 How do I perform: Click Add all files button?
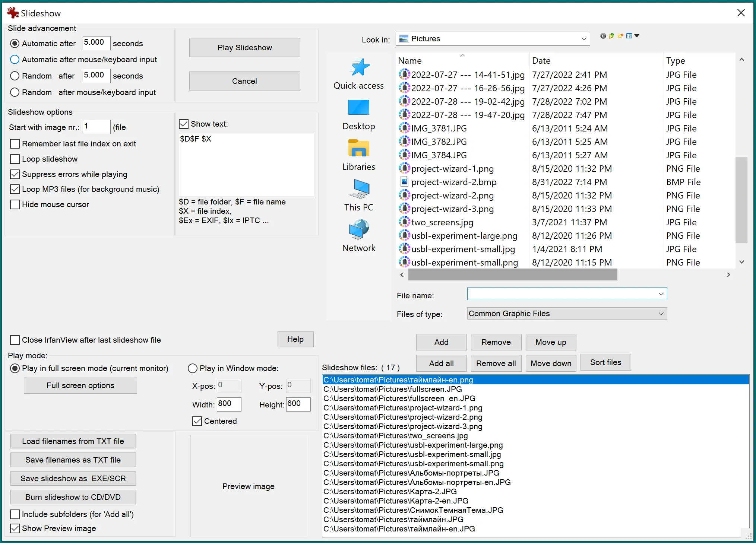(442, 362)
